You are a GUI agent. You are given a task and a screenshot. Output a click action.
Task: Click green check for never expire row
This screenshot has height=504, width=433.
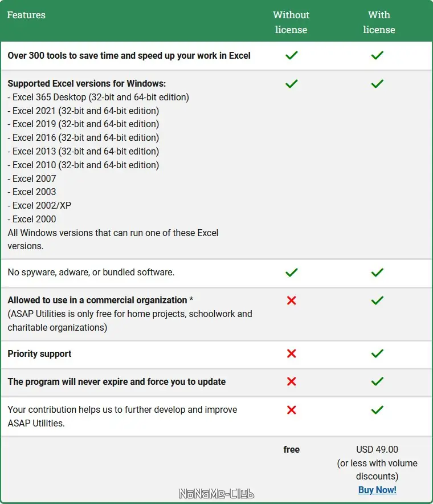[377, 381]
